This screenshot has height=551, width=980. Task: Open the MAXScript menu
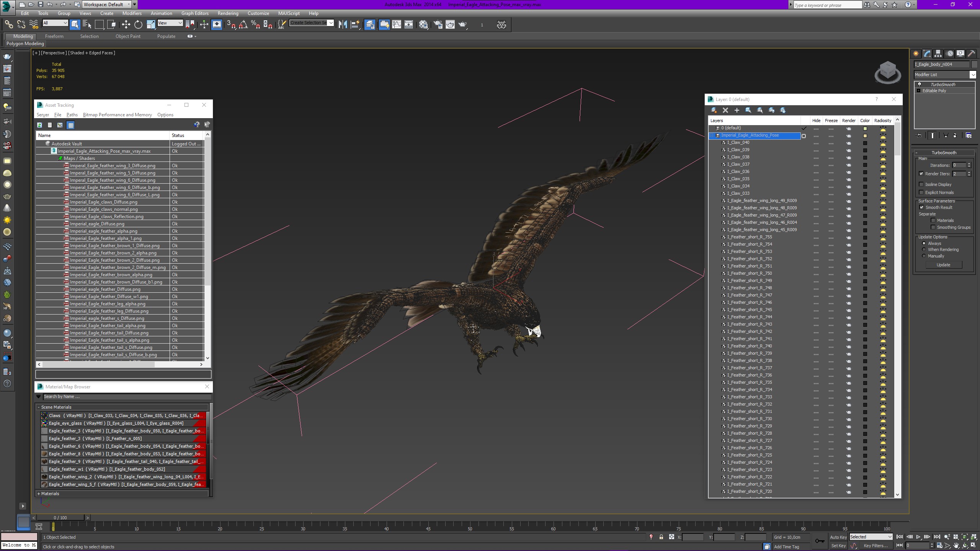pyautogui.click(x=289, y=13)
